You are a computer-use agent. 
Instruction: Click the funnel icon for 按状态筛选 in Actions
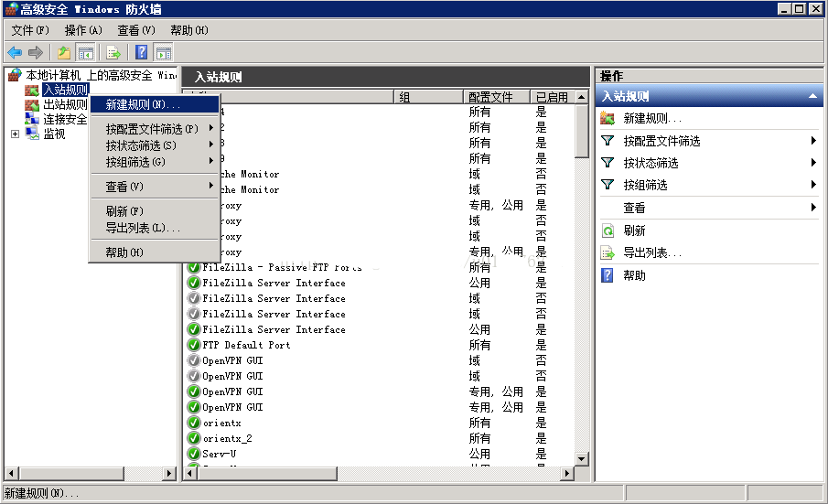click(608, 163)
